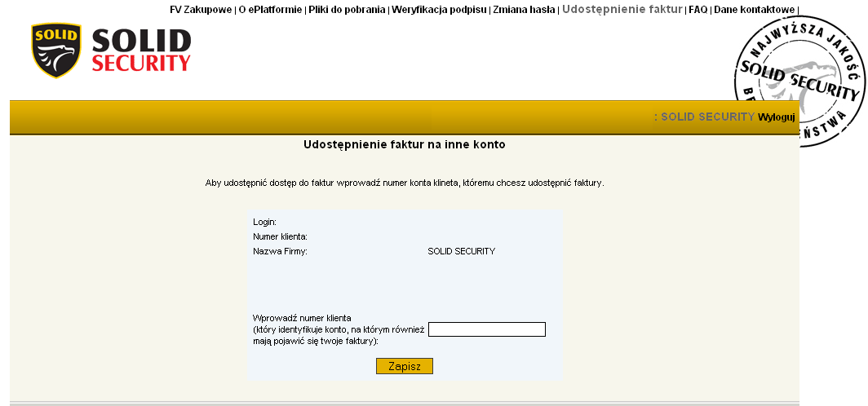Viewport: 868px width, 406px height.
Task: Click the instruction text starting 'Aby udostępnić dostęp'
Action: point(405,183)
